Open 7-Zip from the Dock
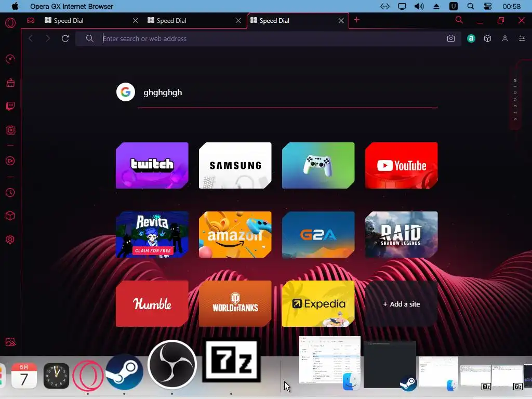532x399 pixels. [231, 360]
